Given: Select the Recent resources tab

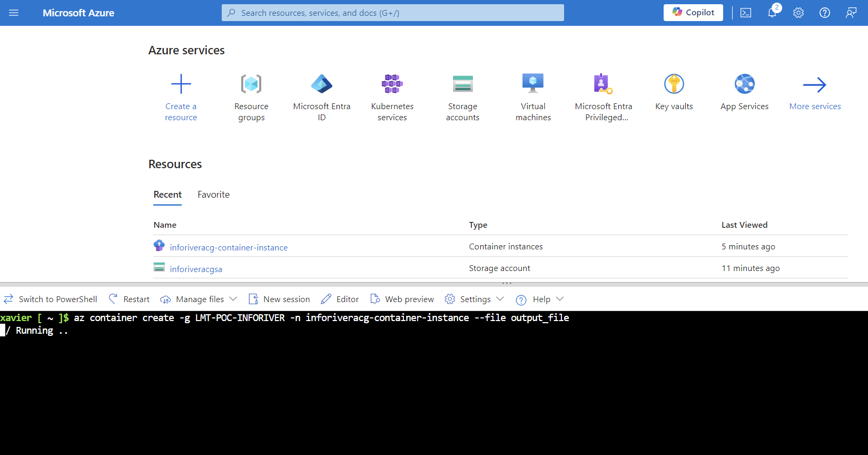Looking at the screenshot, I should [167, 195].
